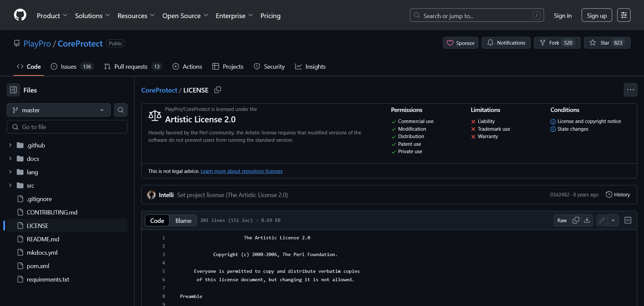644x306 pixels.
Task: Click the Artistic License scale icon
Action: click(x=155, y=116)
